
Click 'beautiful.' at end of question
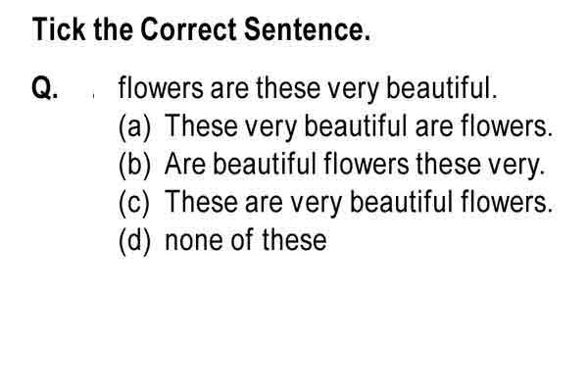tap(441, 88)
